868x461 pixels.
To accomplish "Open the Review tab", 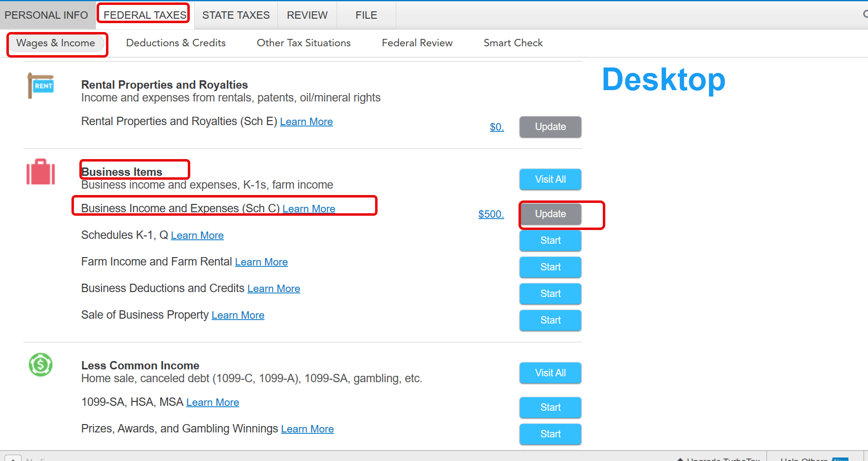I will pos(307,15).
